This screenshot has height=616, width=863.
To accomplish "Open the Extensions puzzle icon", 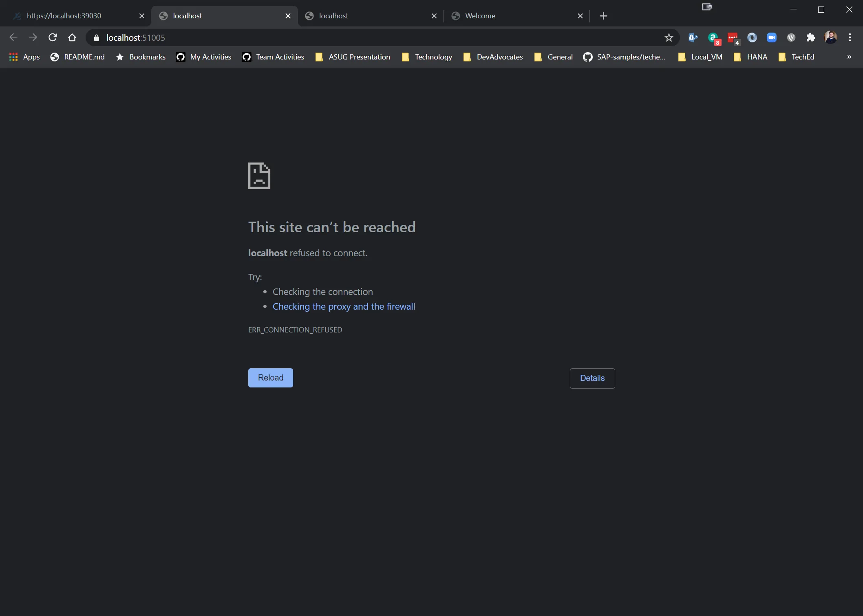I will tap(810, 37).
